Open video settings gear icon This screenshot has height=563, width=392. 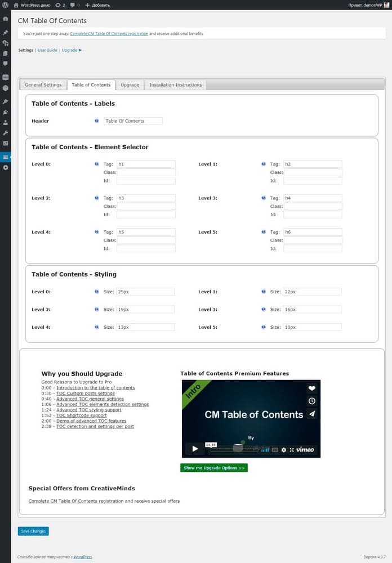coord(283,450)
